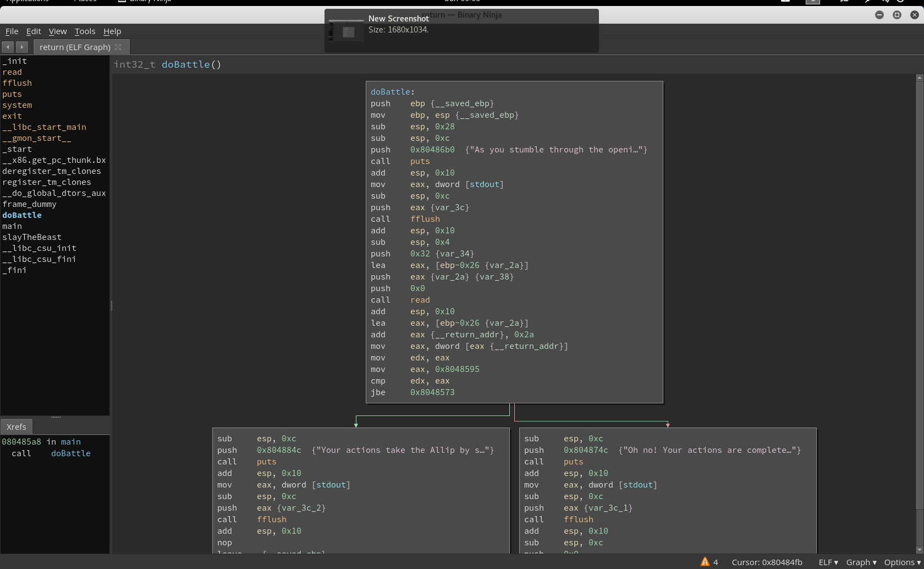
Task: Click the stdout symbol in the top block
Action: (x=484, y=184)
